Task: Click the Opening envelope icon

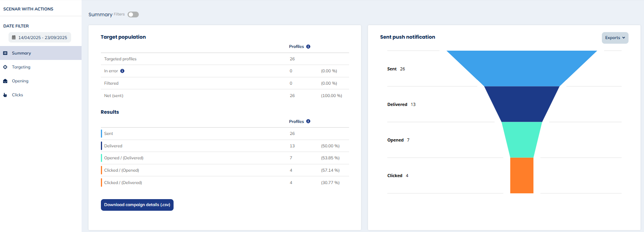Action: coord(5,81)
